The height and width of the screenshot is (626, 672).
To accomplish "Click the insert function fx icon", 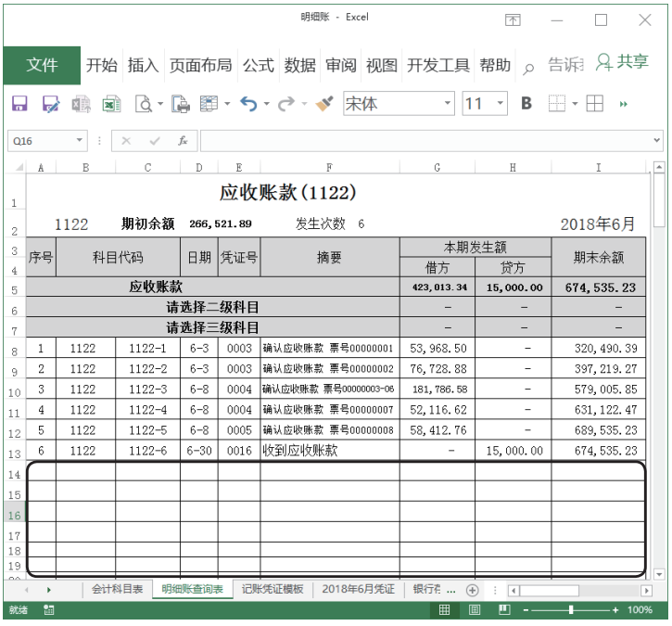I will [x=183, y=141].
